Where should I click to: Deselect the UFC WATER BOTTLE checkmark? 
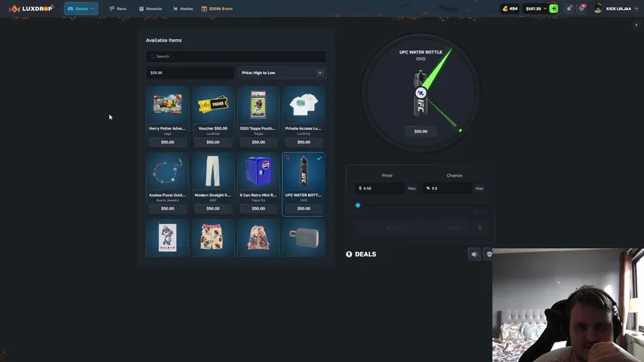tap(319, 158)
